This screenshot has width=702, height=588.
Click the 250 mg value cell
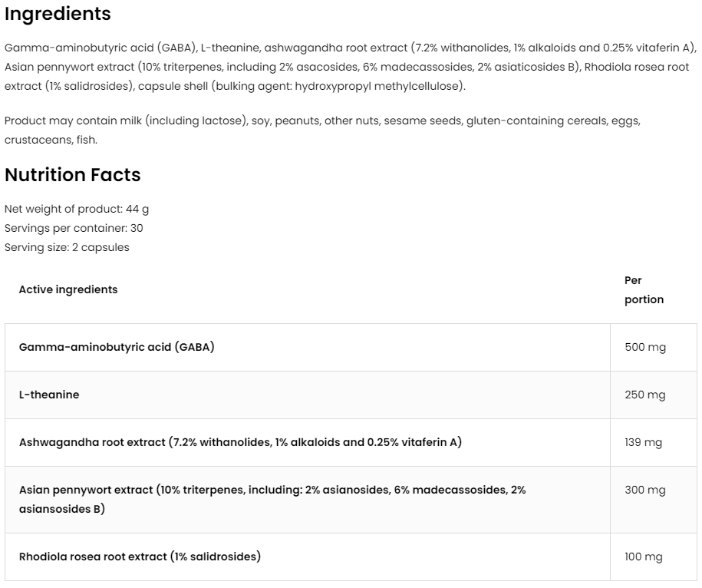tap(645, 395)
